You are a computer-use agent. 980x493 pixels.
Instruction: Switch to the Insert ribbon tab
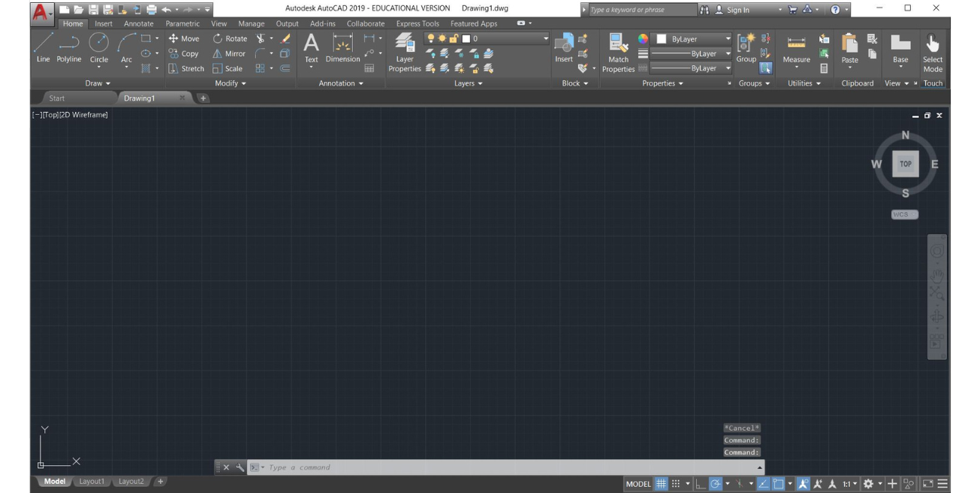[104, 23]
